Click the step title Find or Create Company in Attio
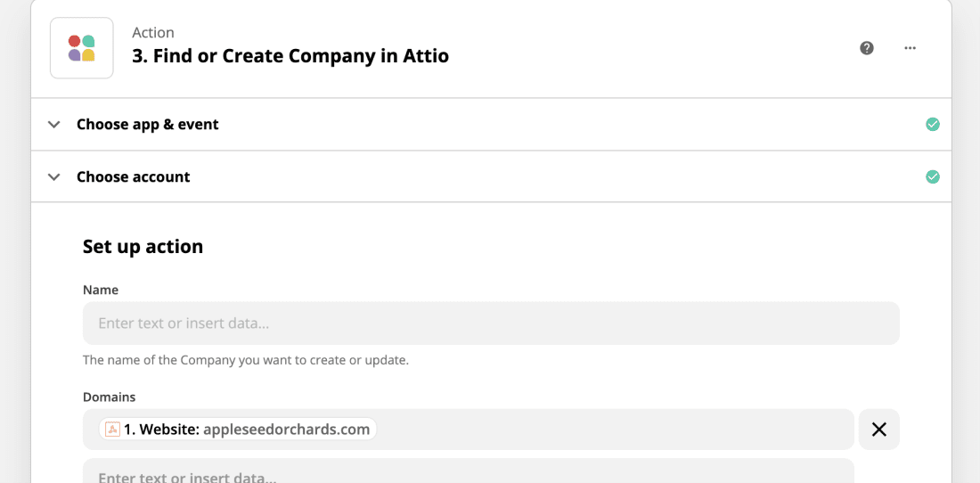Screen dimensions: 980x483 click(290, 56)
